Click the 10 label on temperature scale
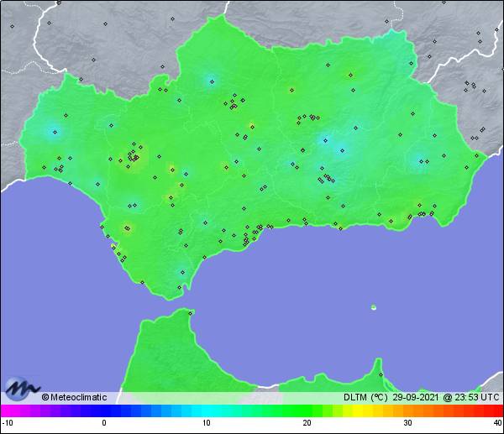504x434 pixels. tap(207, 423)
